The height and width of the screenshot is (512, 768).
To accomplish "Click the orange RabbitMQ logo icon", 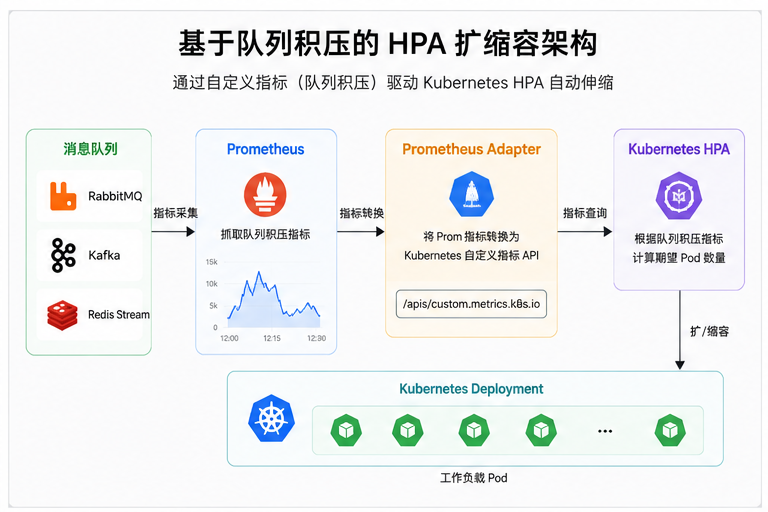I will pos(63,196).
